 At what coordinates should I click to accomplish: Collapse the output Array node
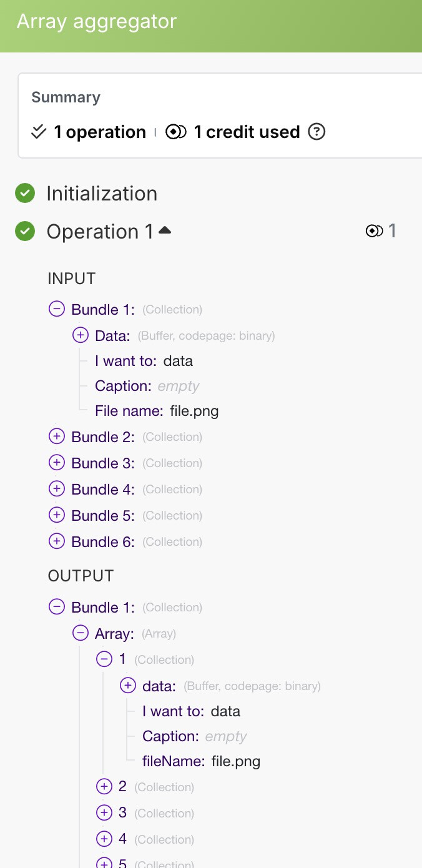coord(81,633)
